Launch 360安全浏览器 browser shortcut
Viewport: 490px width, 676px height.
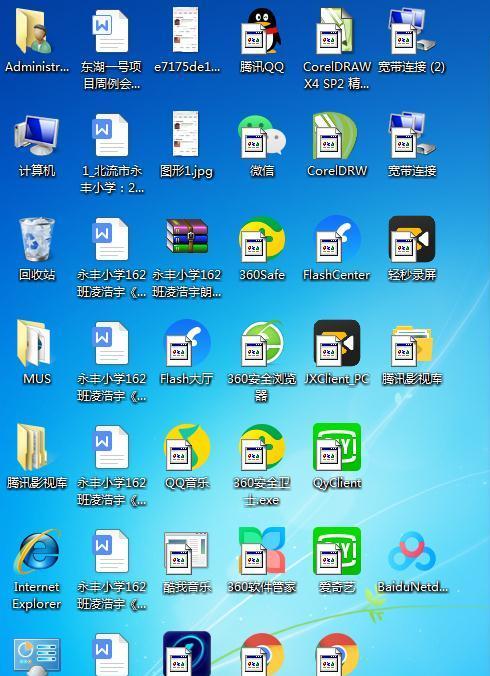tap(262, 343)
